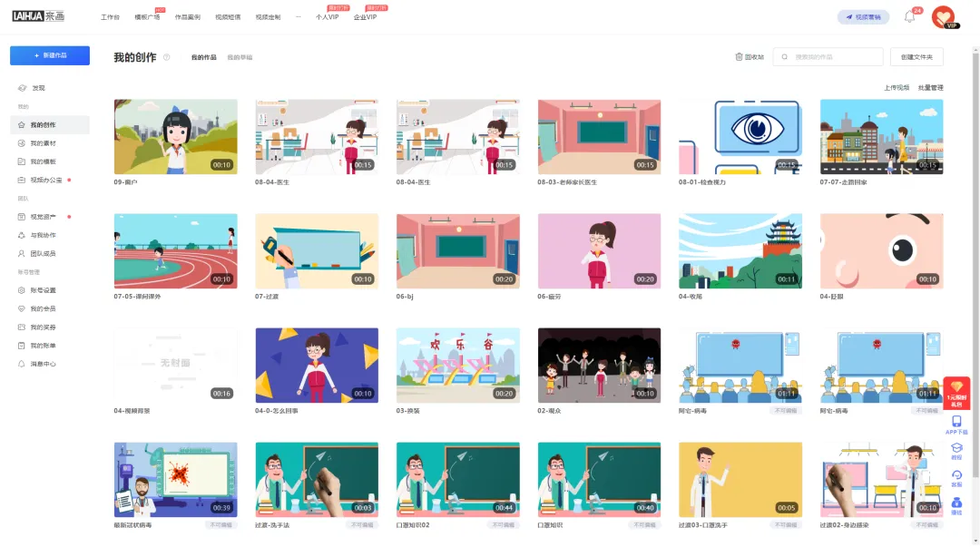
Task: Switch to 我的草稿 tab
Action: click(240, 57)
